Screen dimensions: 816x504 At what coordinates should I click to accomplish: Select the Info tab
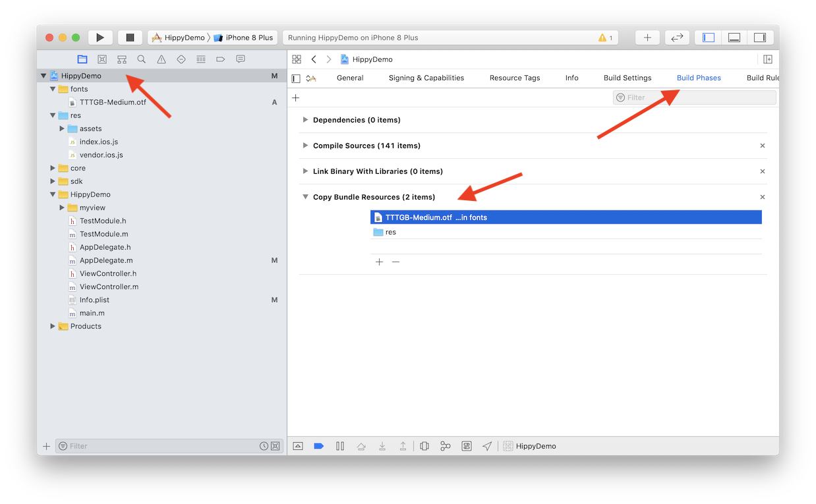click(x=572, y=78)
